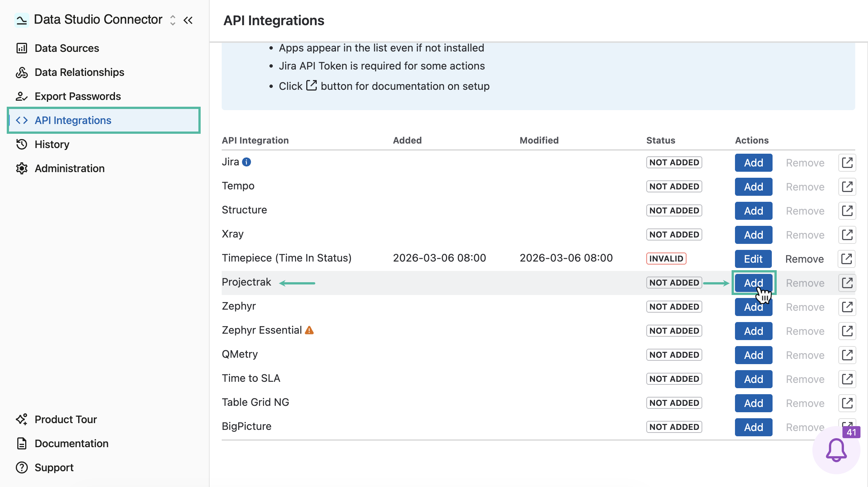
Task: Click Zephyr Essential warning triangle icon
Action: 309,330
